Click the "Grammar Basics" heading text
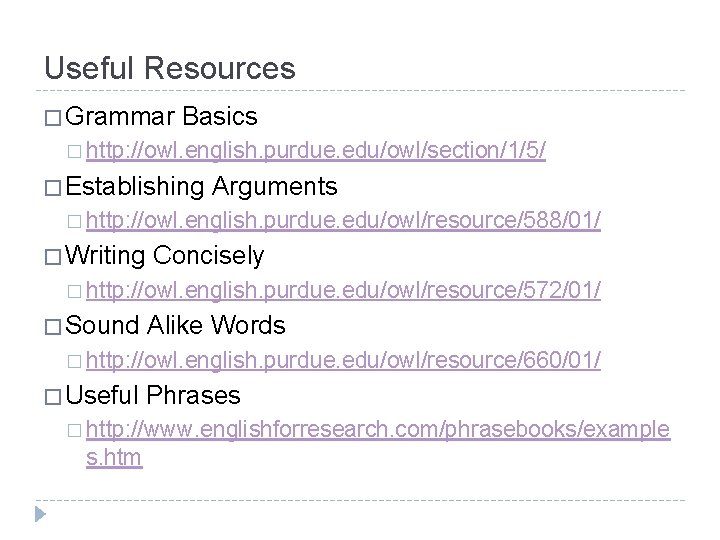 (x=163, y=118)
